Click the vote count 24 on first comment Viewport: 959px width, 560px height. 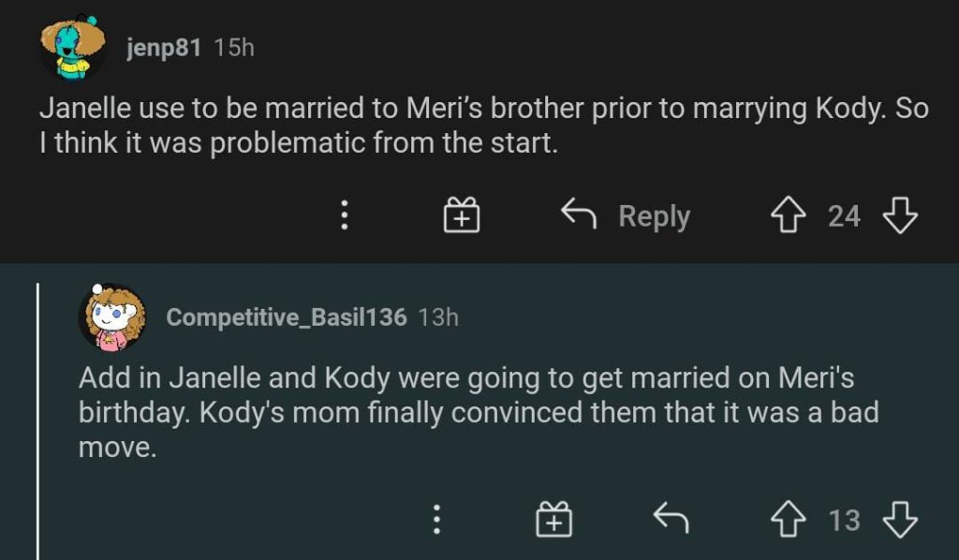click(x=844, y=216)
